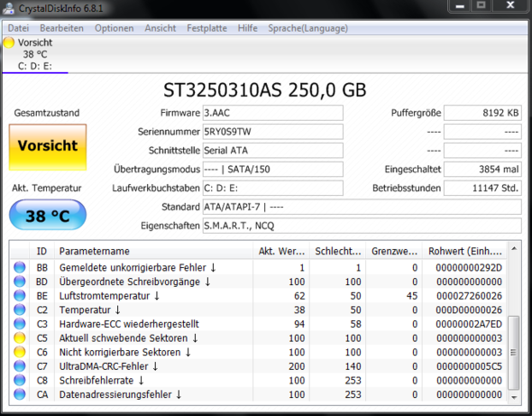Screen dimensions: 532x416
Task: Select the 'Luftstromtemperatur' parameter row
Action: click(259, 296)
